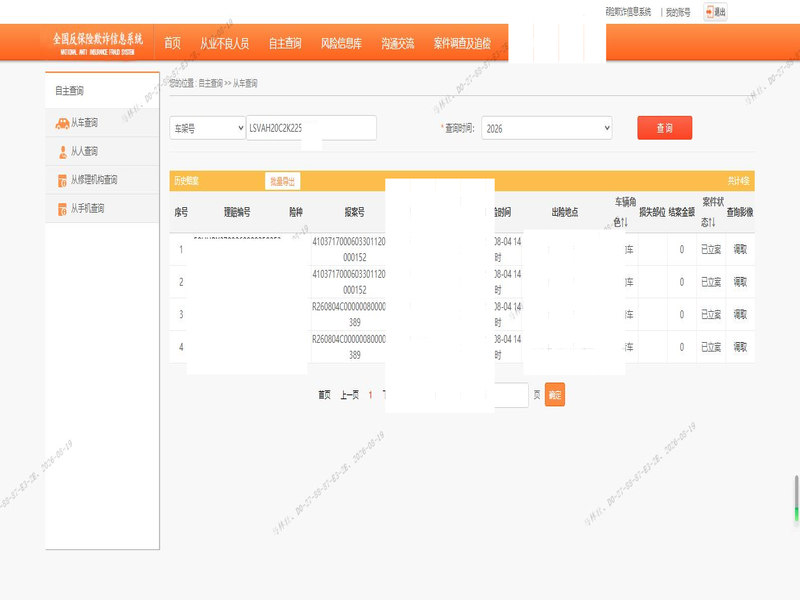800x600 pixels.
Task: Click 已立案 status in row 3
Action: pyautogui.click(x=711, y=314)
